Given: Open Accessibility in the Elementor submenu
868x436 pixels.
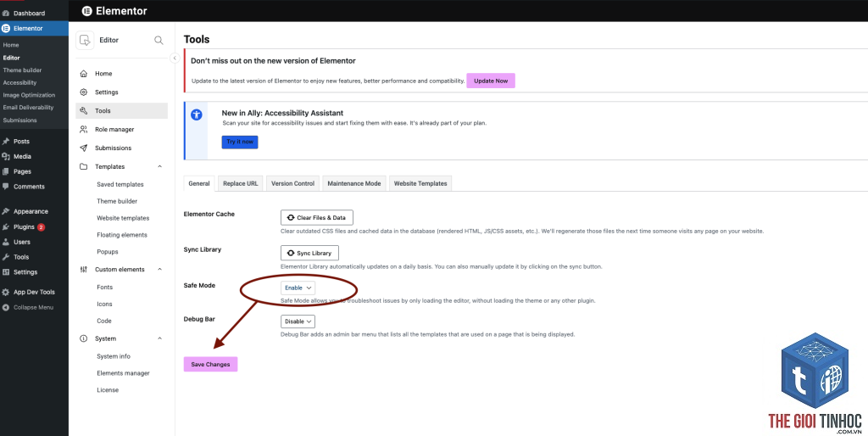Looking at the screenshot, I should click(20, 82).
